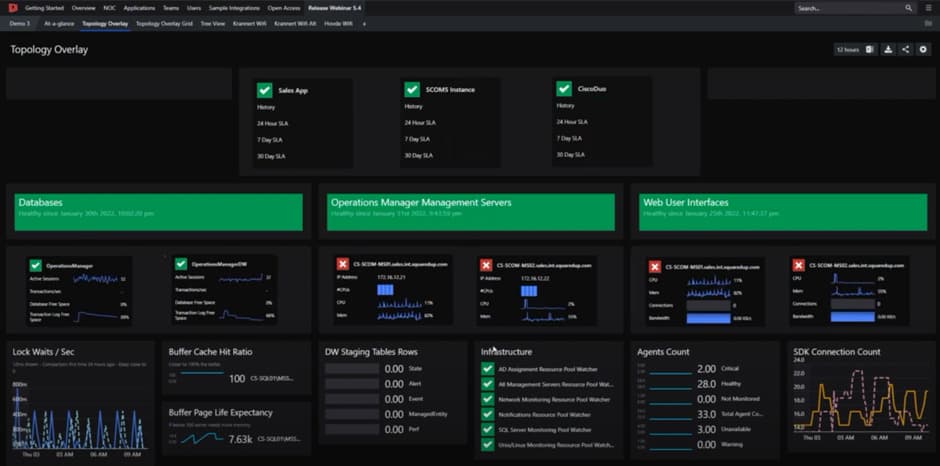The width and height of the screenshot is (940, 466).
Task: Click the Operations Manager Management Servers banner
Action: (x=471, y=212)
